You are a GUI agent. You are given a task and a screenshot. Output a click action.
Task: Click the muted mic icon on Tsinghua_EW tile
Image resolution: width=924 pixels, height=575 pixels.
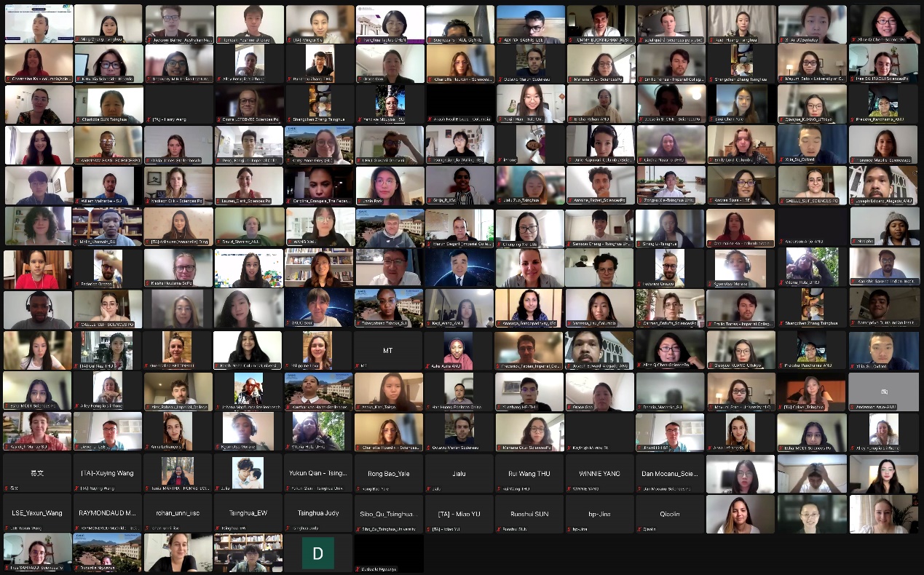click(218, 528)
